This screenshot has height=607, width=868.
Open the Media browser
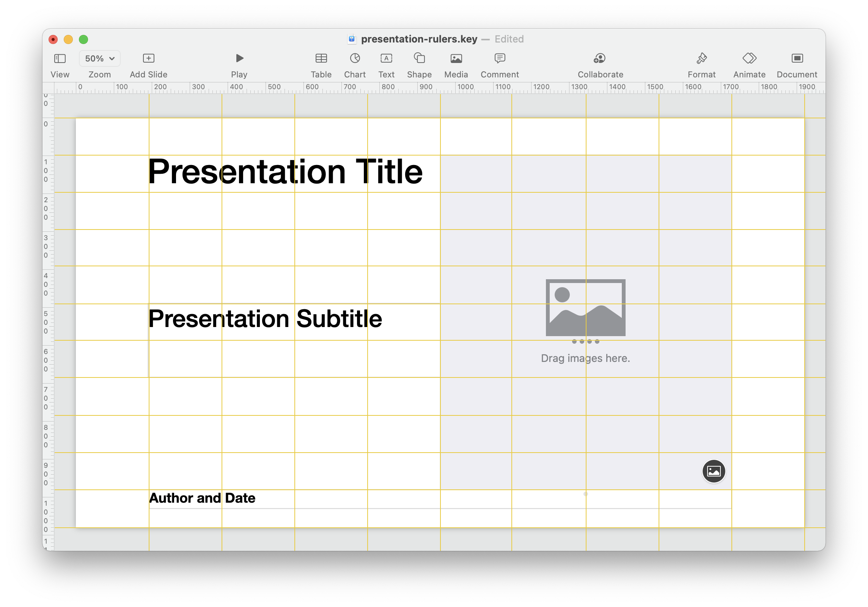(x=456, y=59)
